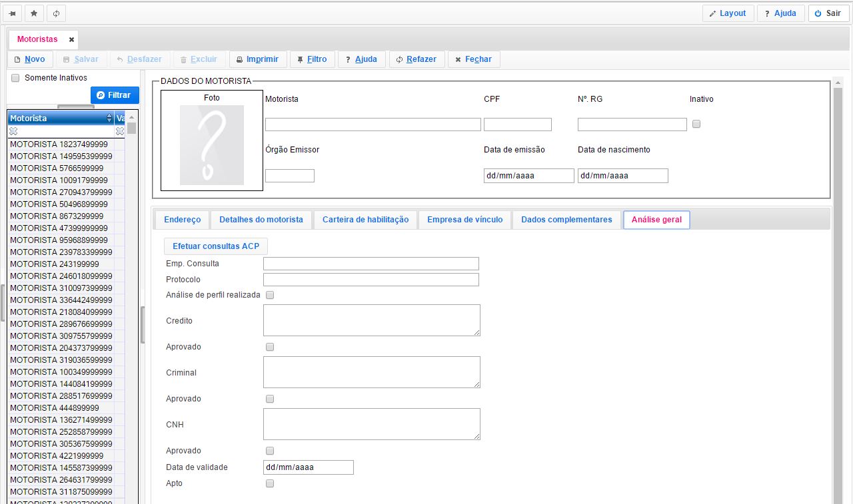This screenshot has width=853, height=504.
Task: Select the Análise geral tab
Action: coord(656,220)
